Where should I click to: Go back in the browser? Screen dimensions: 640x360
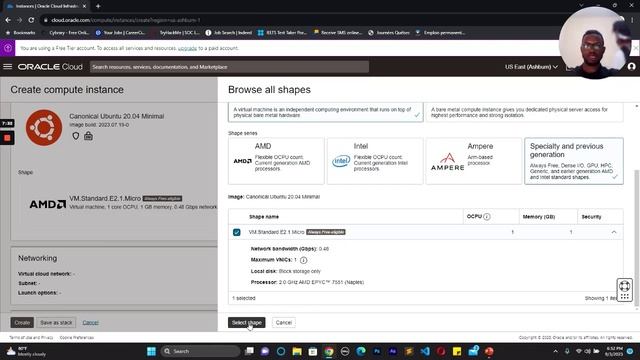pyautogui.click(x=8, y=20)
